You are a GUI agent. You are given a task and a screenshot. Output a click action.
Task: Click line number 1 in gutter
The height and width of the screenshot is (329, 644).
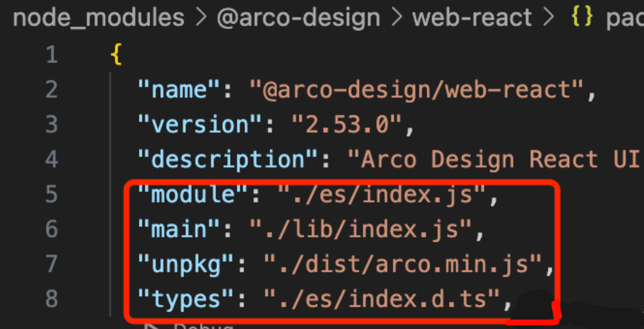52,55
